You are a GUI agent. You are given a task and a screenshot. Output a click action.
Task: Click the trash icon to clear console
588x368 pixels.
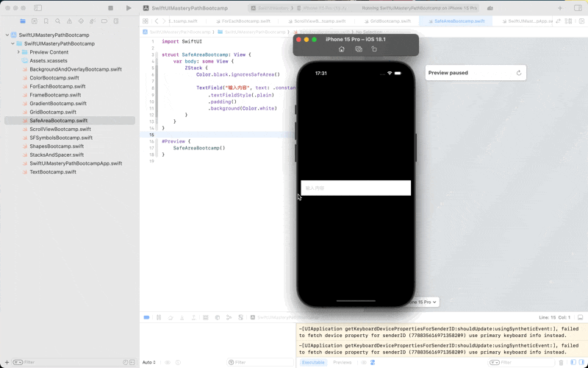pyautogui.click(x=561, y=362)
